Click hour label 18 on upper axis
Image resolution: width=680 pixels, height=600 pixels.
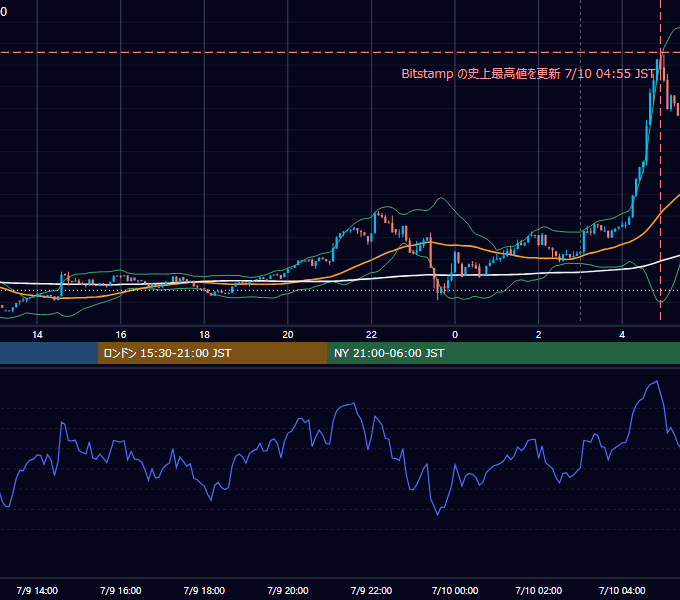204,335
